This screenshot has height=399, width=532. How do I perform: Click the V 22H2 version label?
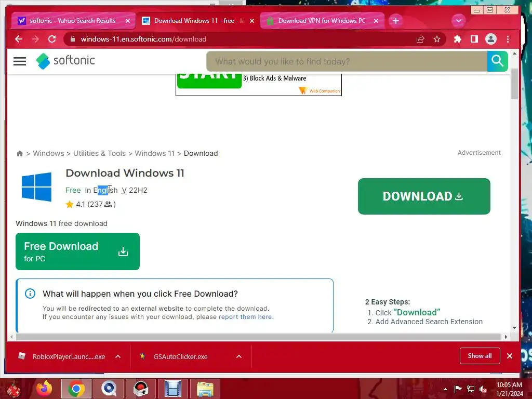pyautogui.click(x=135, y=190)
